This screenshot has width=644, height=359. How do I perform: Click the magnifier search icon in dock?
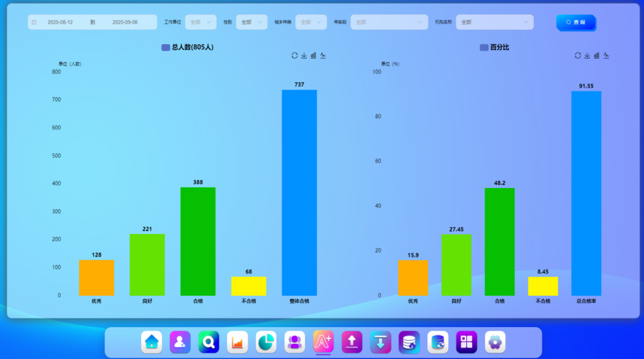tap(209, 342)
